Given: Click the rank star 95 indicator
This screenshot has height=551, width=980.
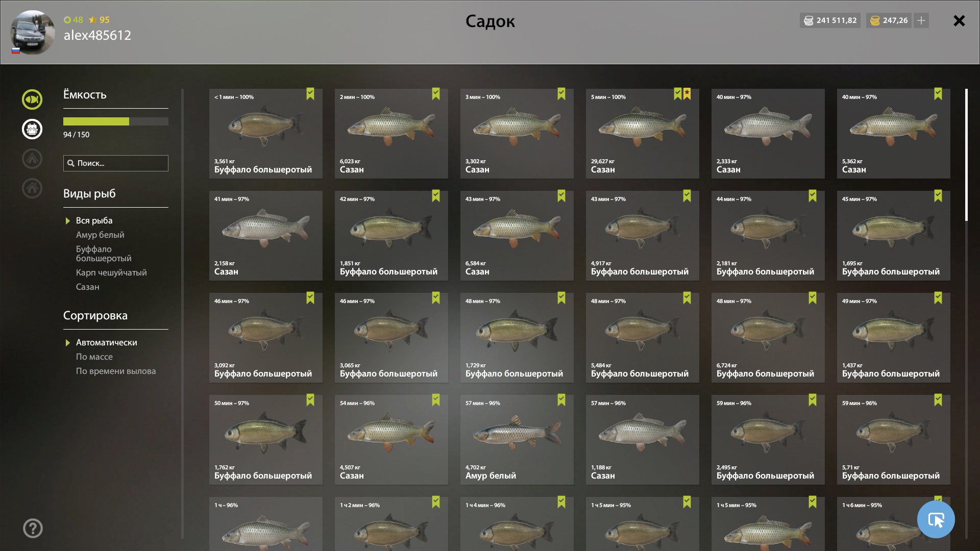Looking at the screenshot, I should [99, 20].
